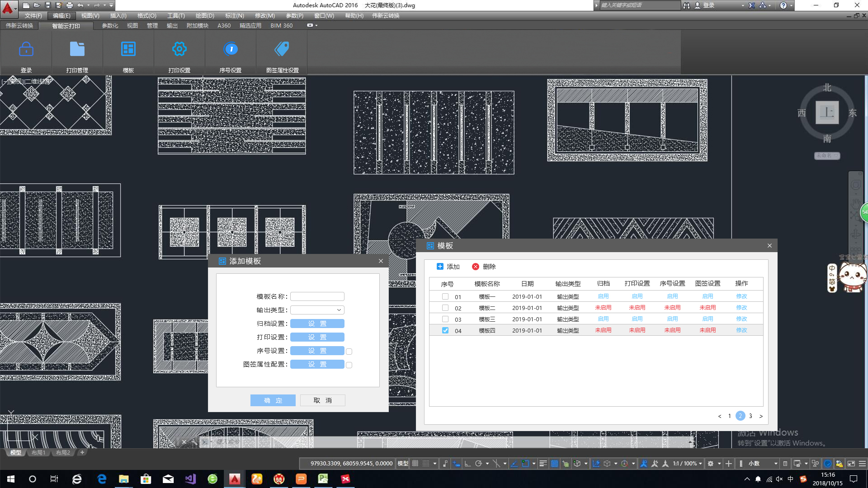868x488 pixels.
Task: Uncheck the box for row 04 模板四
Action: click(445, 330)
